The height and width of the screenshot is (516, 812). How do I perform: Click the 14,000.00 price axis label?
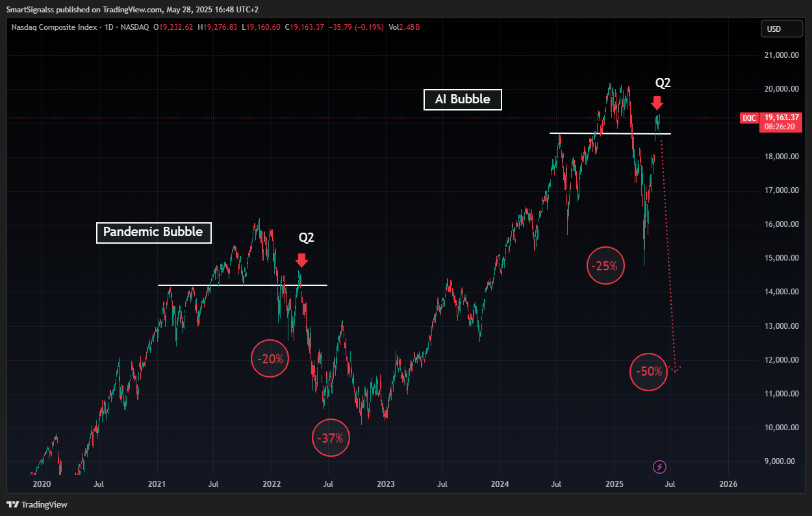(x=781, y=292)
